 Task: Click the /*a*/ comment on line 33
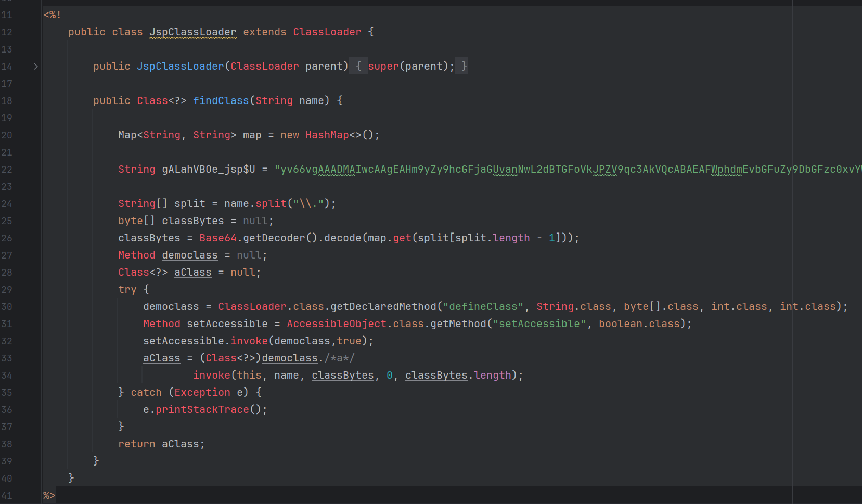click(340, 358)
